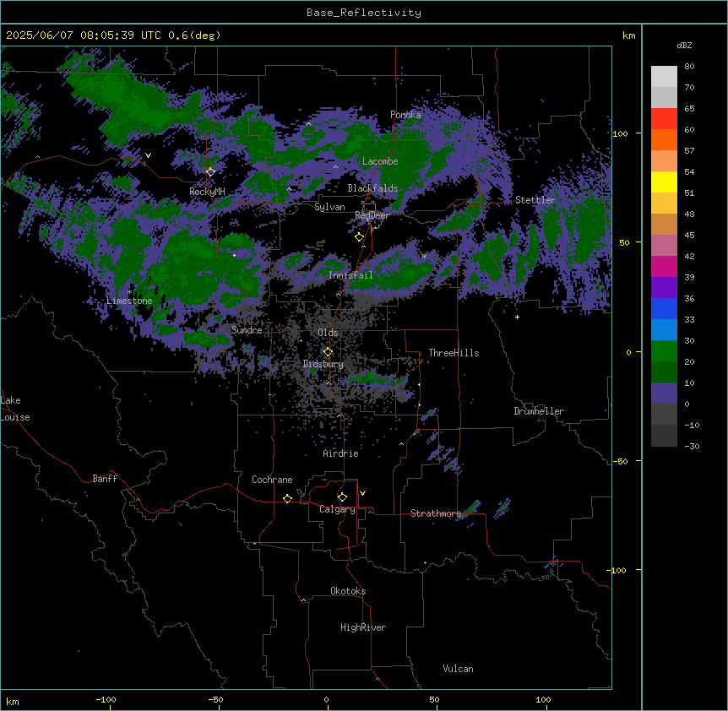Image resolution: width=728 pixels, height=711 pixels.
Task: Click the Lake Louise label
Action: click(x=15, y=409)
